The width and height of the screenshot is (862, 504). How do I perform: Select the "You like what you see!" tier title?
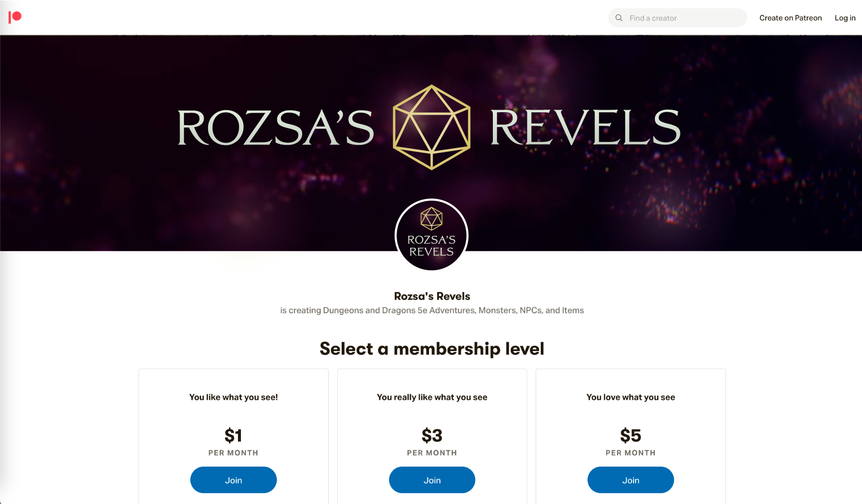(x=233, y=397)
